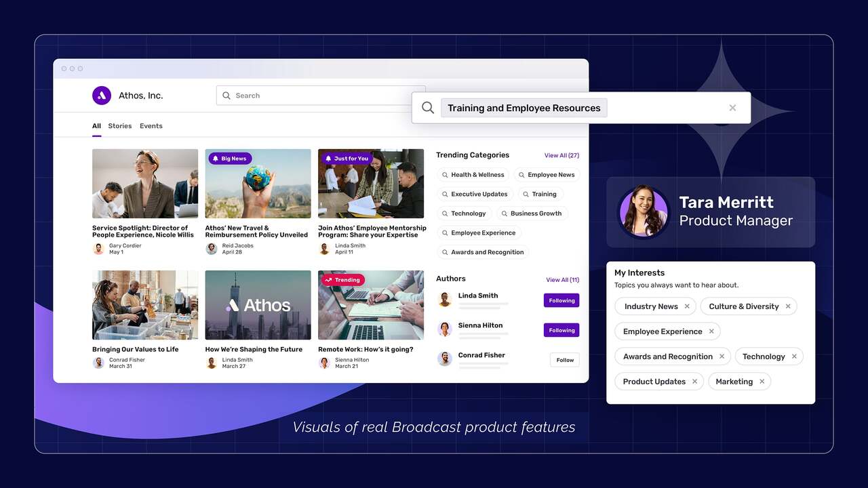Select the Employee Experience trending category chip
868x488 pixels.
pos(479,232)
